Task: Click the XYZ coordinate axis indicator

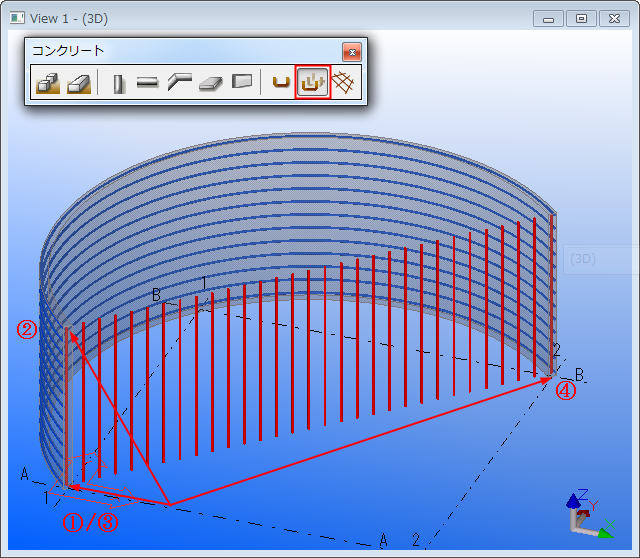Action: point(588,514)
